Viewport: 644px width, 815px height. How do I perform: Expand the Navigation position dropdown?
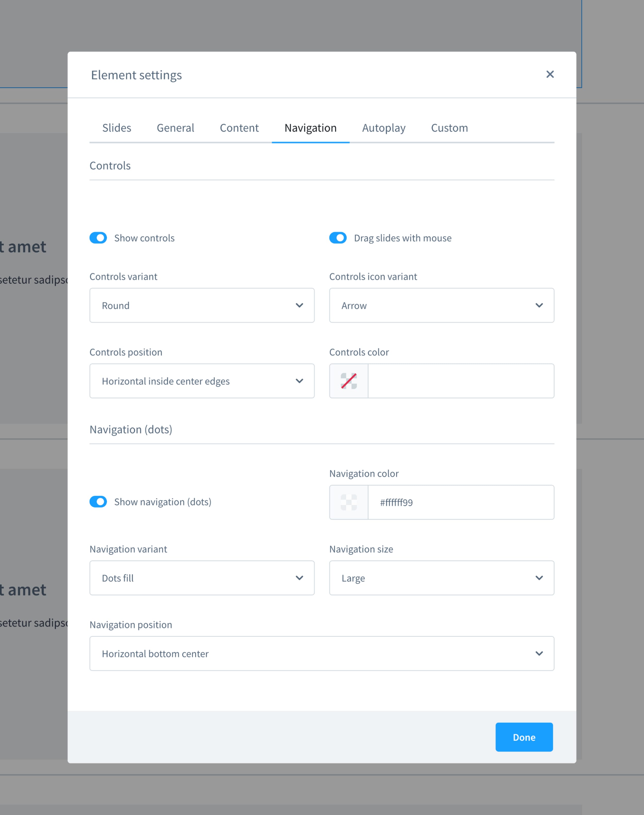pos(322,654)
